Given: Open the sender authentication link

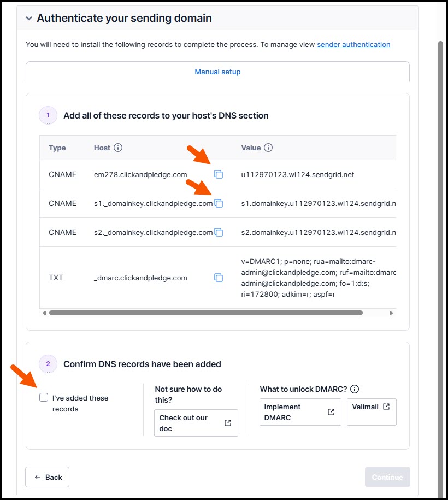Looking at the screenshot, I should [x=353, y=45].
